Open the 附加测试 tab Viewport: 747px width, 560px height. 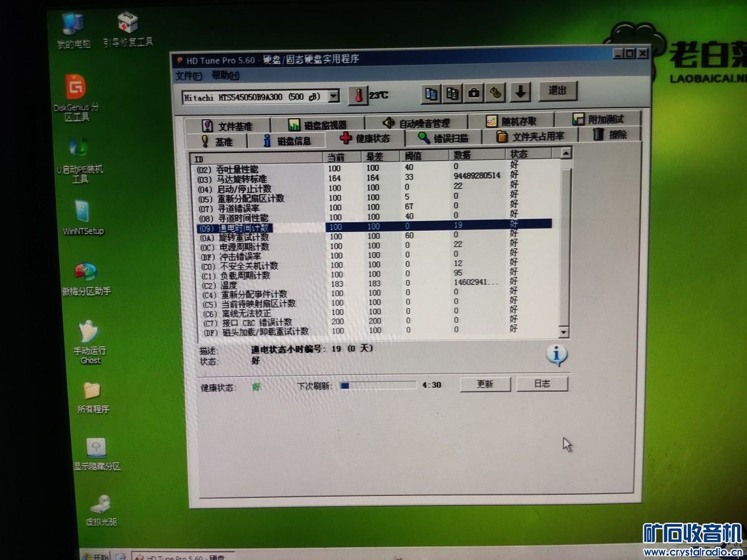pos(598,119)
